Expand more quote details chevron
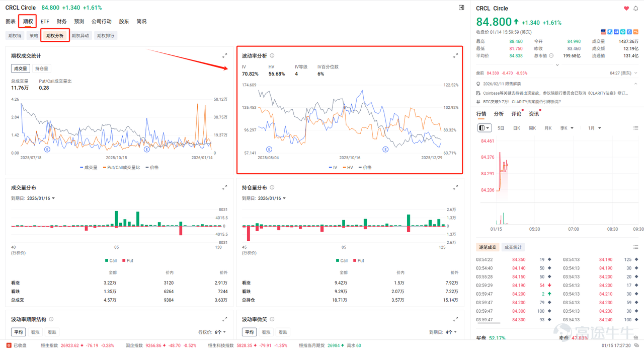The image size is (644, 351). [x=557, y=65]
